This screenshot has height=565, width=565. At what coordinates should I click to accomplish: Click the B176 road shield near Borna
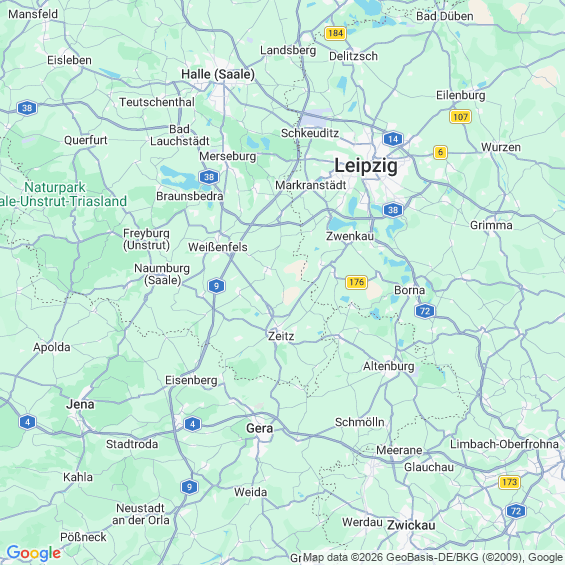point(356,282)
